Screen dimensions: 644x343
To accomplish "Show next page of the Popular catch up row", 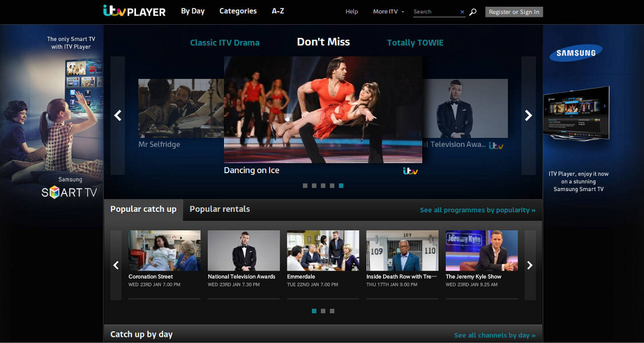I will click(530, 265).
